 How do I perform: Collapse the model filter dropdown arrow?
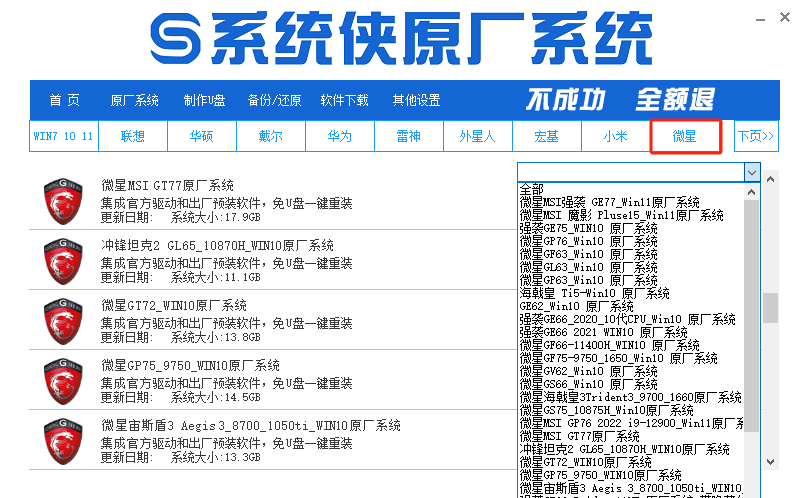tap(752, 173)
